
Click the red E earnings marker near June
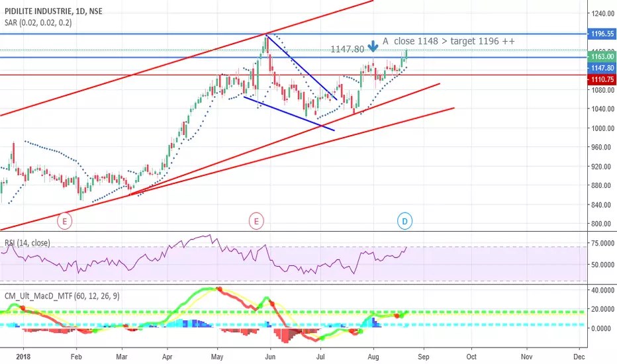point(256,221)
